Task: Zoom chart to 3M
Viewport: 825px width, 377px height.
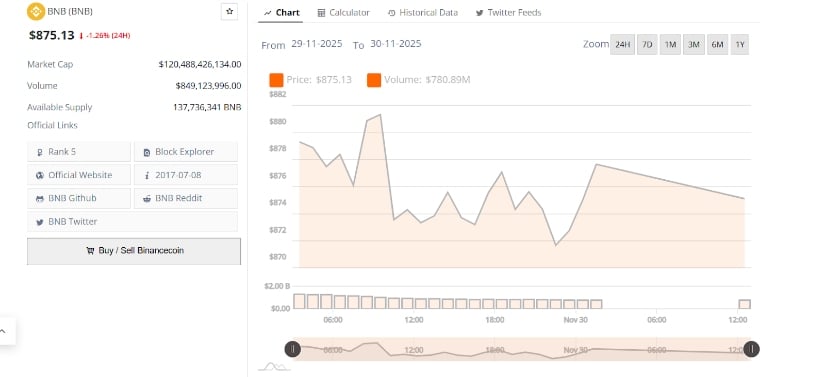Action: click(x=694, y=45)
